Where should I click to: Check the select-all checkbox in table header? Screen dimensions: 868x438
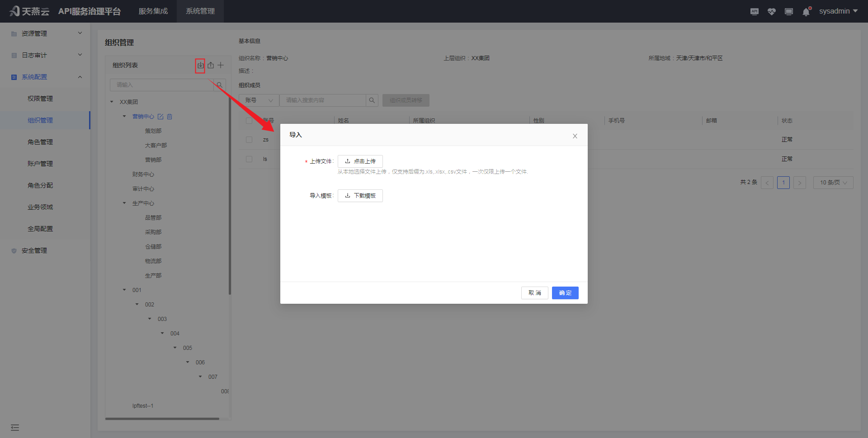click(x=249, y=121)
